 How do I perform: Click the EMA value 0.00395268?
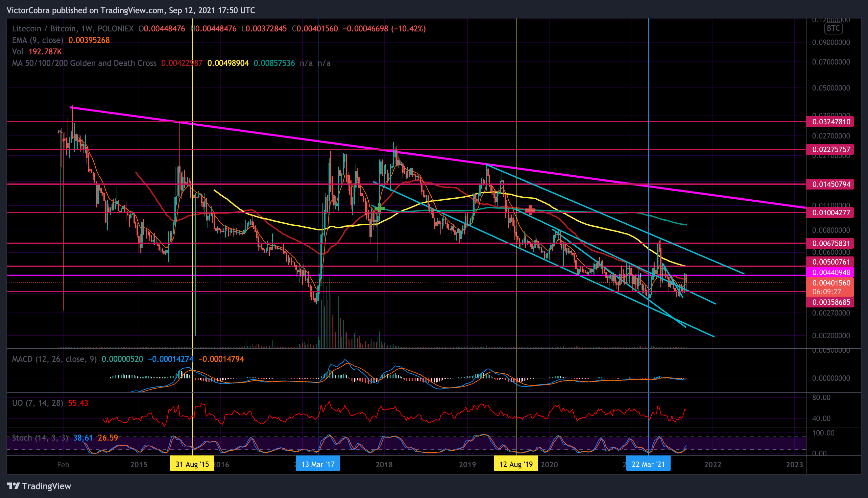pyautogui.click(x=89, y=40)
